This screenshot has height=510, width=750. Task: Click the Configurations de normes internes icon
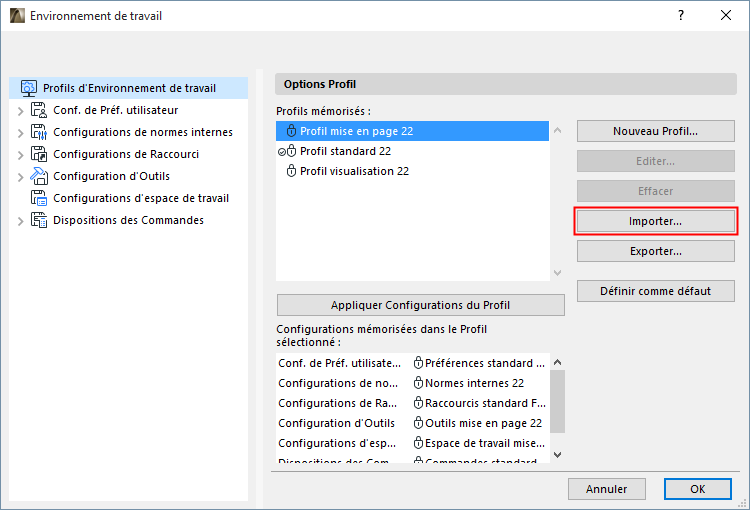coord(39,132)
